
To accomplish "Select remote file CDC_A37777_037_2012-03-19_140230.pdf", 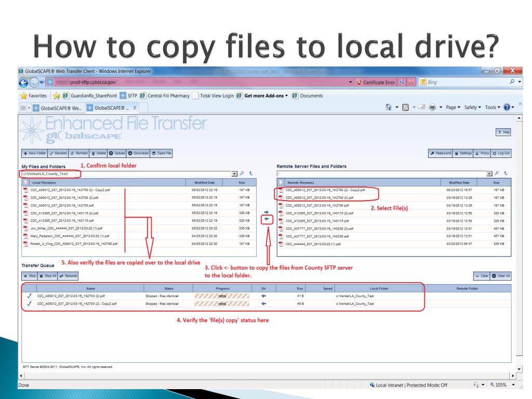I will 394,236.
